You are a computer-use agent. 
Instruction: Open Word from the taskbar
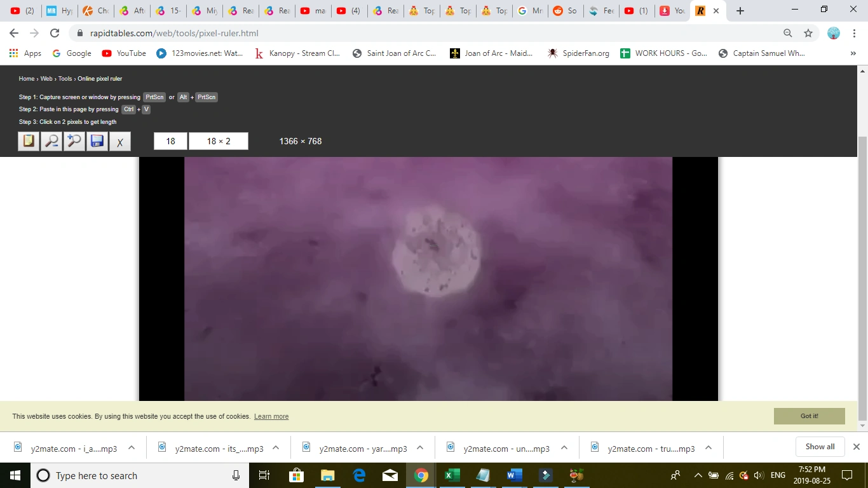click(x=515, y=475)
